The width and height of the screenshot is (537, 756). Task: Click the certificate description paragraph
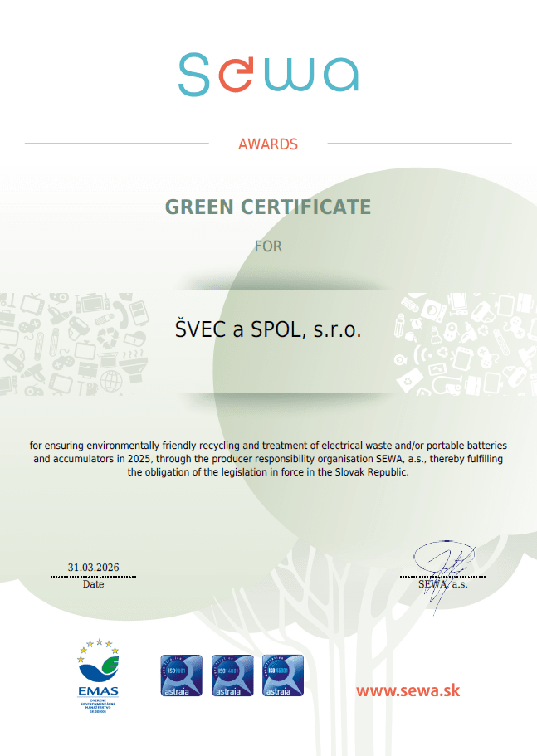coord(268,459)
